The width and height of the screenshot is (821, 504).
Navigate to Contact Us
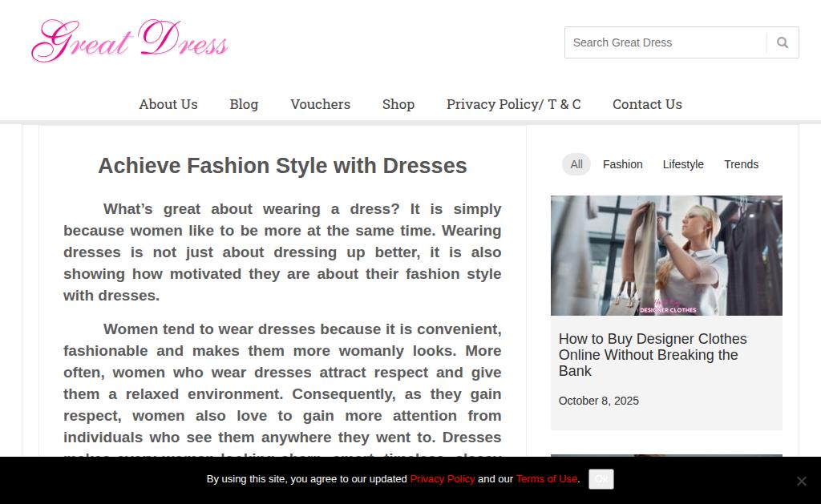(x=647, y=104)
